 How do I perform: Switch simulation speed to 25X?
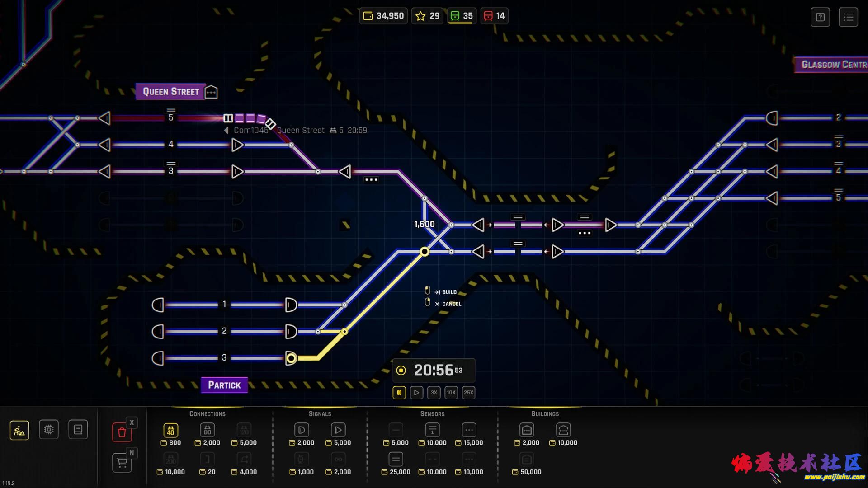[x=468, y=393]
